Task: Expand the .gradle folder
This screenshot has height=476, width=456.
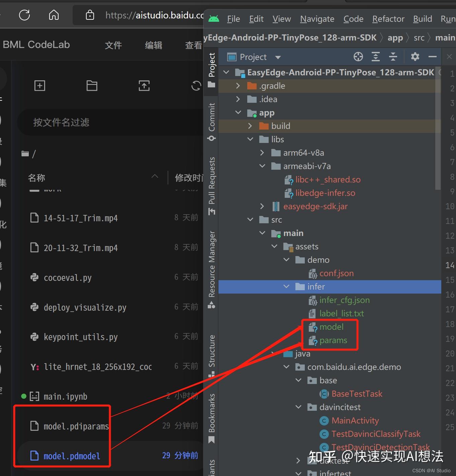Action: (238, 86)
